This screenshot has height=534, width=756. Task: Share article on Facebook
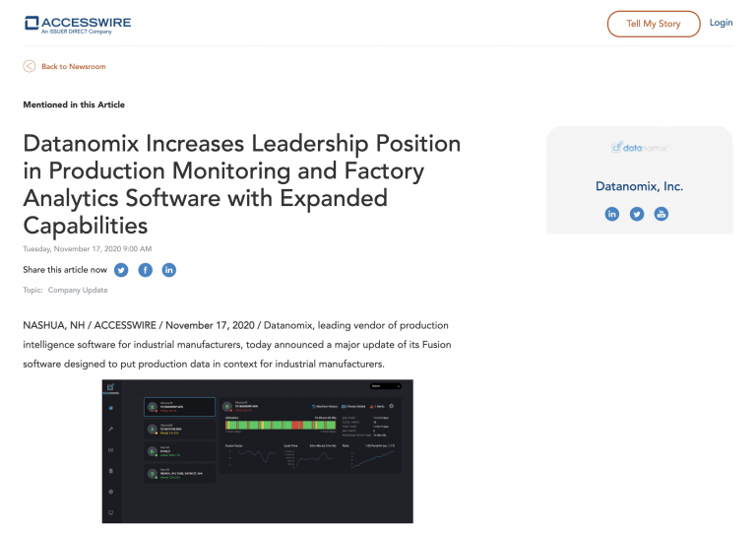coord(145,270)
